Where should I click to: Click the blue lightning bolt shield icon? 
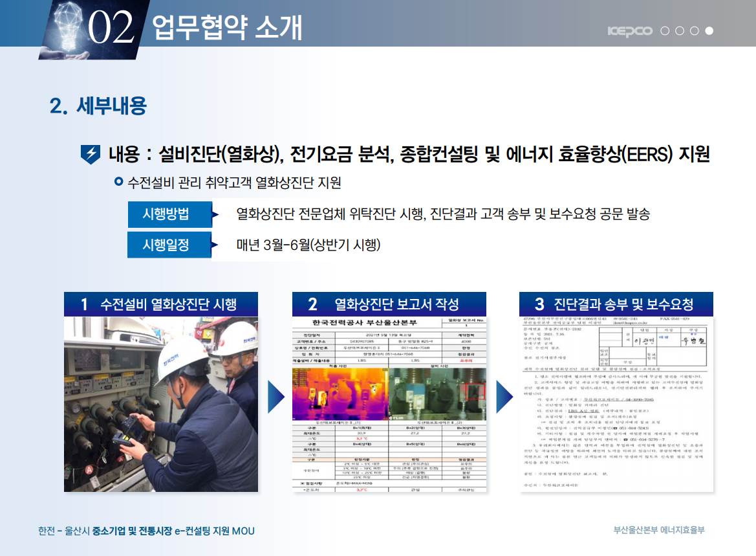(90, 154)
